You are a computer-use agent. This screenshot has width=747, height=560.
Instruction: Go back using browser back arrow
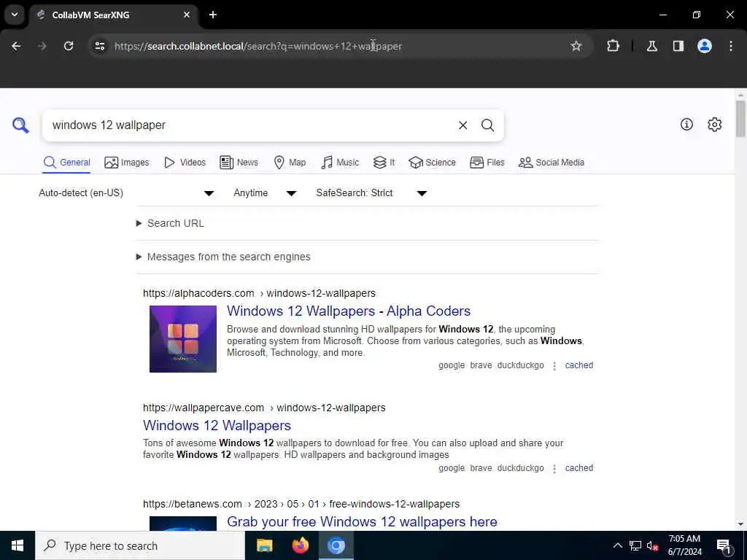[16, 46]
